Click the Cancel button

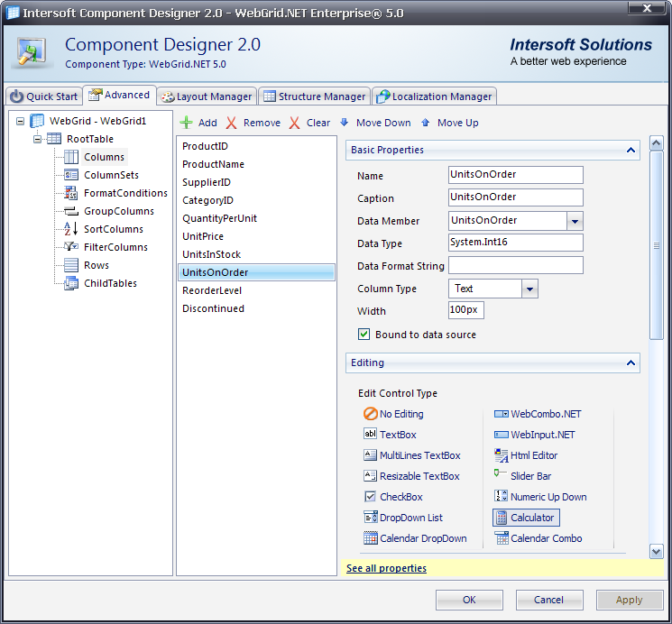[x=549, y=600]
